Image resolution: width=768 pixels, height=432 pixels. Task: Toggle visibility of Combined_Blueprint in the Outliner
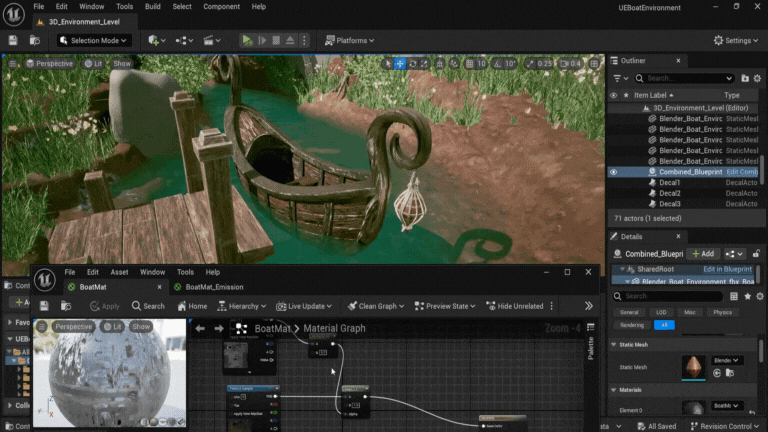tap(614, 172)
